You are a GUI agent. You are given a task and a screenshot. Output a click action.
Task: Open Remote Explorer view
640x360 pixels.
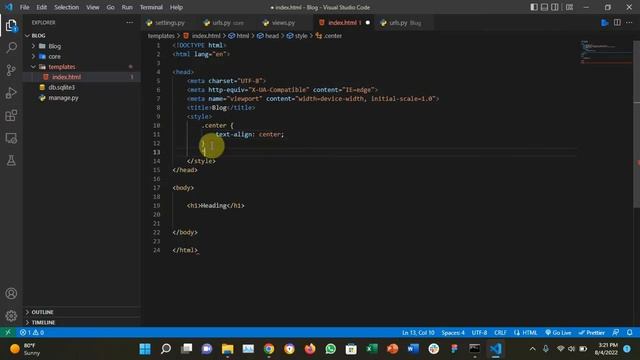point(11,138)
